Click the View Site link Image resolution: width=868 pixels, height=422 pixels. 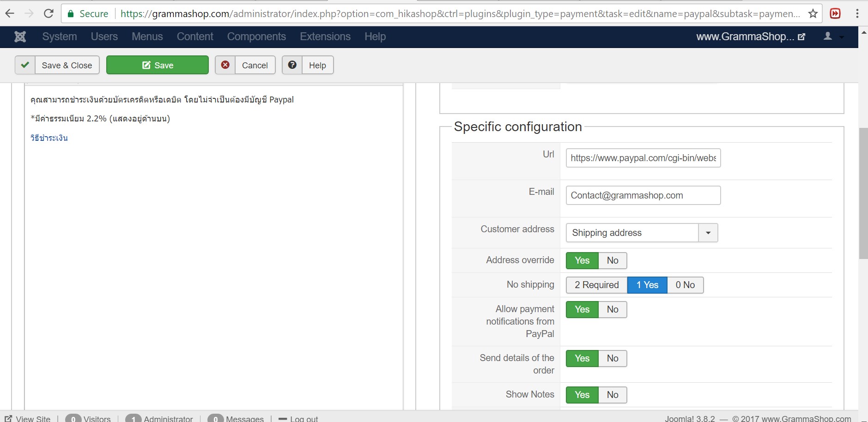28,418
